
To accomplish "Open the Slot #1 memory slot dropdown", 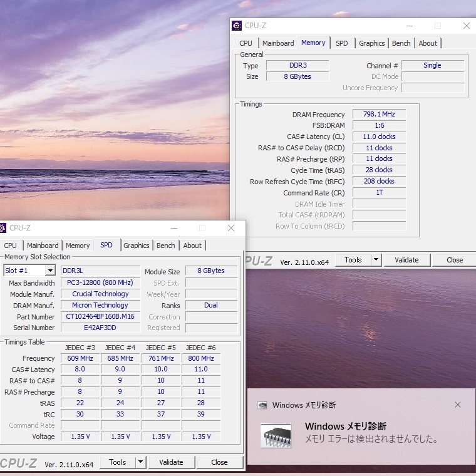I will tap(50, 271).
